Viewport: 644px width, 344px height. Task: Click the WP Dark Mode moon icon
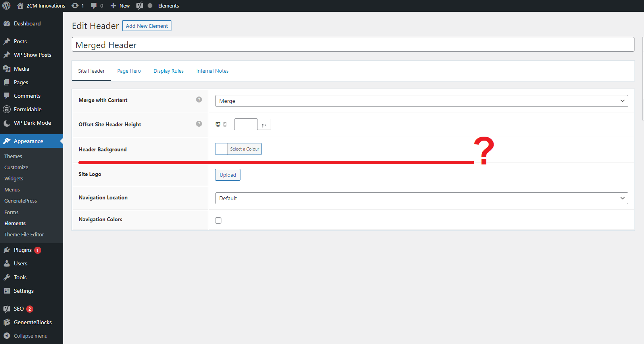tap(7, 123)
